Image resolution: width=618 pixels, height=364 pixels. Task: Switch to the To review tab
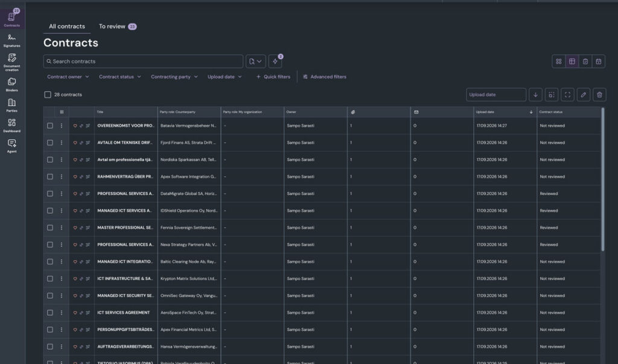pyautogui.click(x=118, y=27)
